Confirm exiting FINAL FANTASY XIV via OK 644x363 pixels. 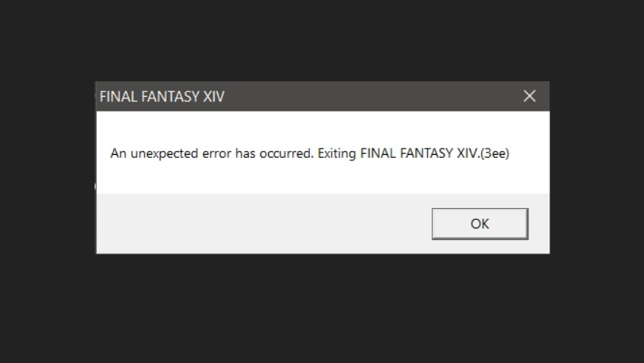tap(480, 224)
